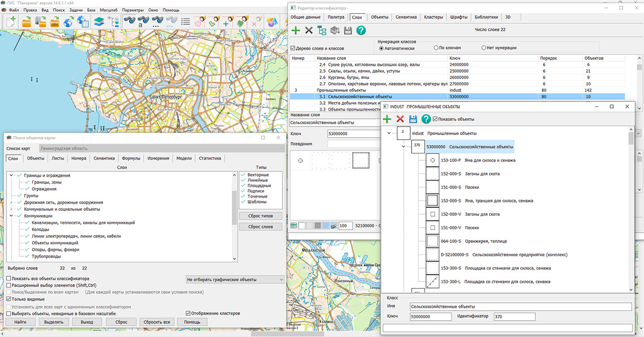Add a layer with green plus in classifier editor
The image size is (644, 337).
(296, 31)
